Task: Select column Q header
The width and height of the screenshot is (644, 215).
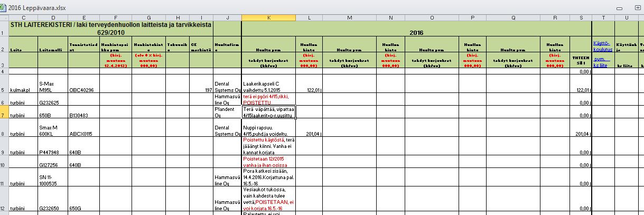Action: [x=514, y=18]
